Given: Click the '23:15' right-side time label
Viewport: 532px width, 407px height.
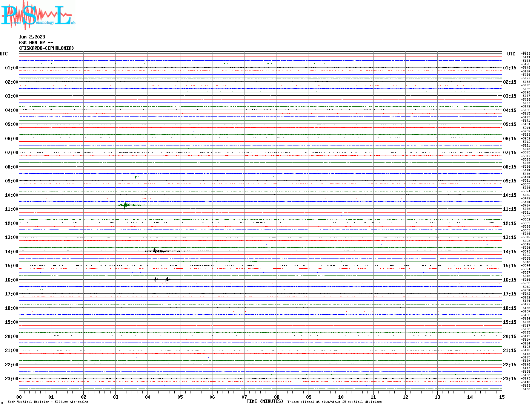Looking at the screenshot, I should coord(510,379).
